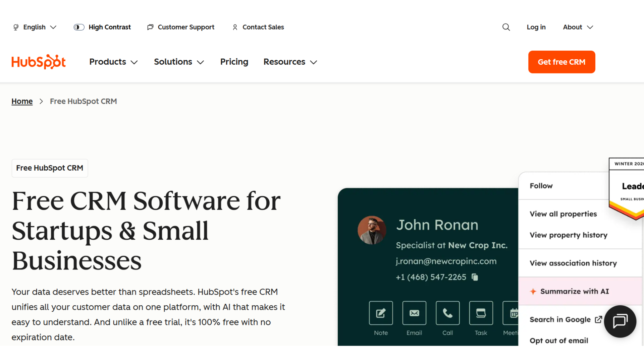Image resolution: width=644 pixels, height=362 pixels.
Task: Click the Free HubSpot CRM breadcrumb text
Action: (x=84, y=101)
